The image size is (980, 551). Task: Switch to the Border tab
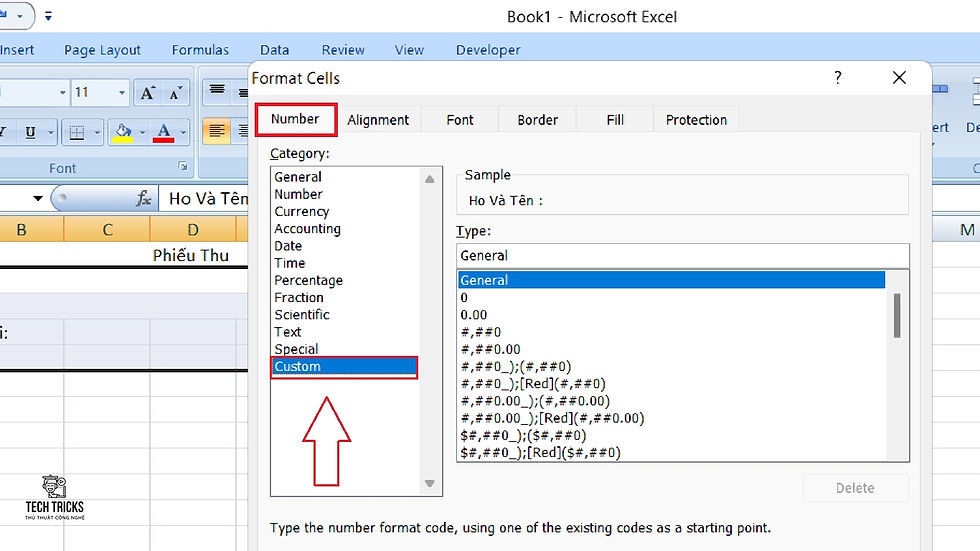click(538, 120)
